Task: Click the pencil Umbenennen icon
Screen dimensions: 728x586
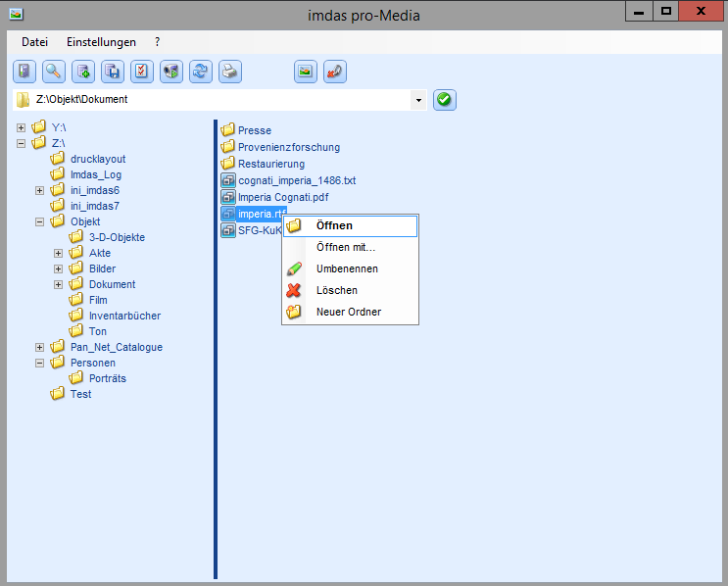Action: 294,269
